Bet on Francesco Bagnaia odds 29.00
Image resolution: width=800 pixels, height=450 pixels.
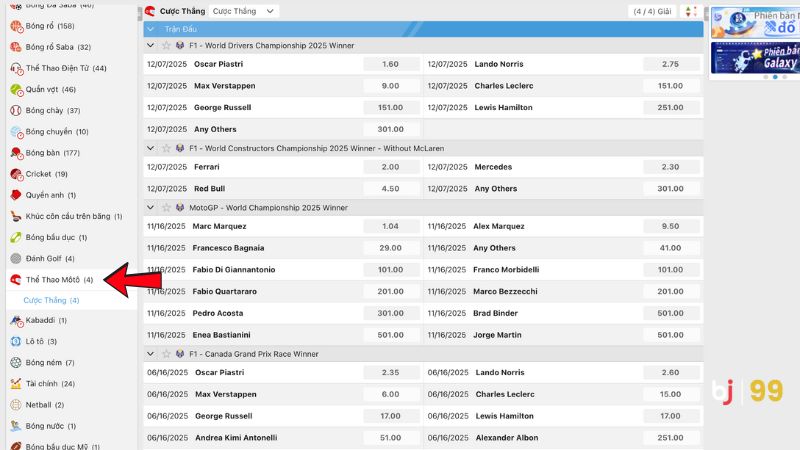pos(391,248)
